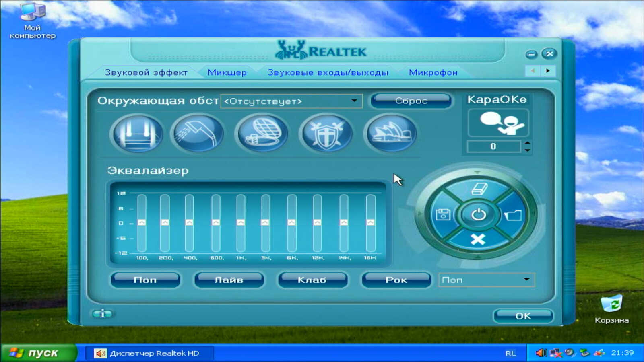644x362 pixels.
Task: Click the RL language indicator
Action: 510,353
